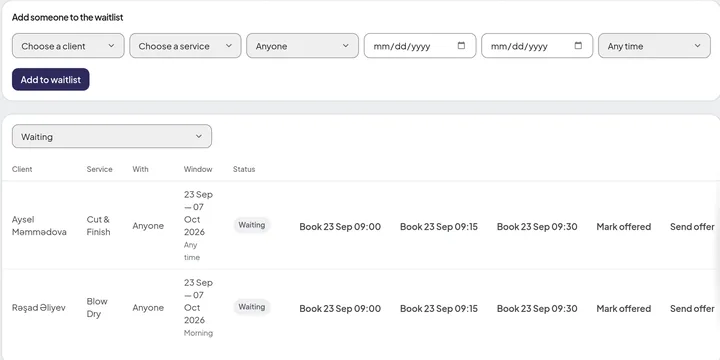Click Anyone in Rəşad Əliyev's row

pyautogui.click(x=148, y=308)
